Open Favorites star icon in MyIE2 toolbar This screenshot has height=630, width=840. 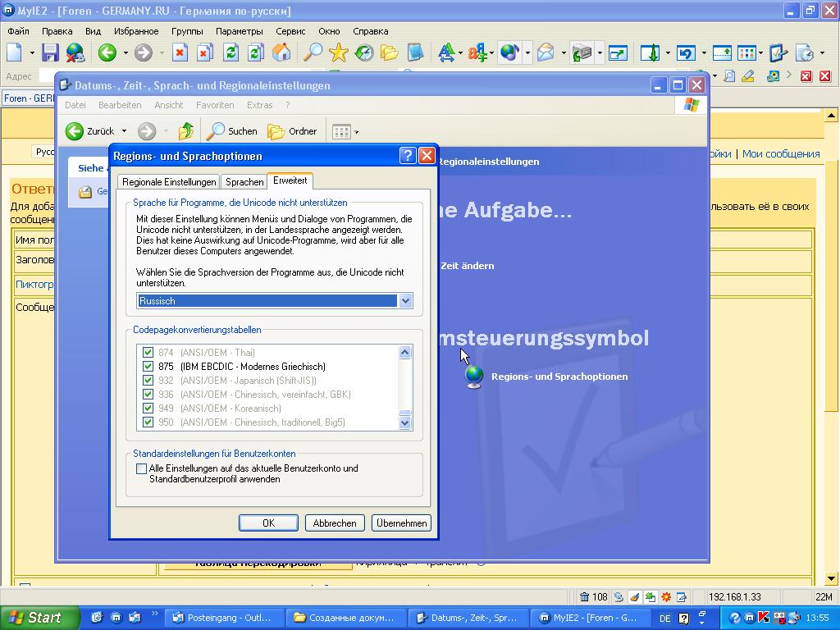(x=339, y=52)
